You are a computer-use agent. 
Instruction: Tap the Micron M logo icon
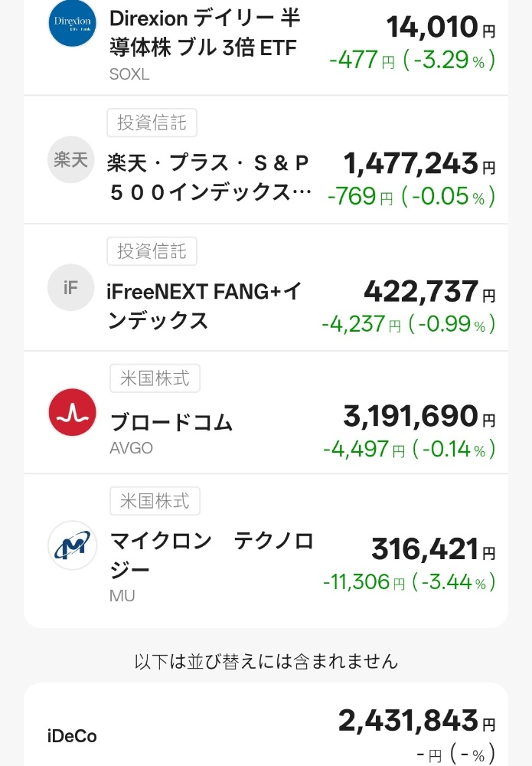(x=72, y=545)
